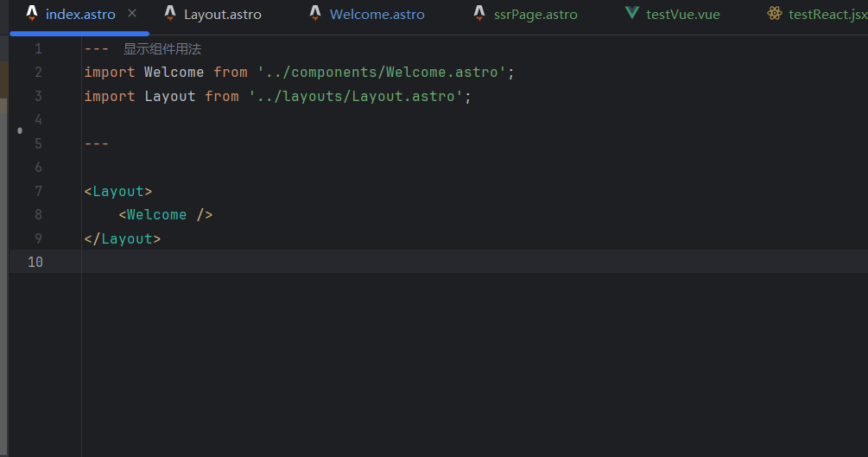Click the Astro icon on ssrPage.astro tab
This screenshot has height=457, width=868.
(x=479, y=14)
